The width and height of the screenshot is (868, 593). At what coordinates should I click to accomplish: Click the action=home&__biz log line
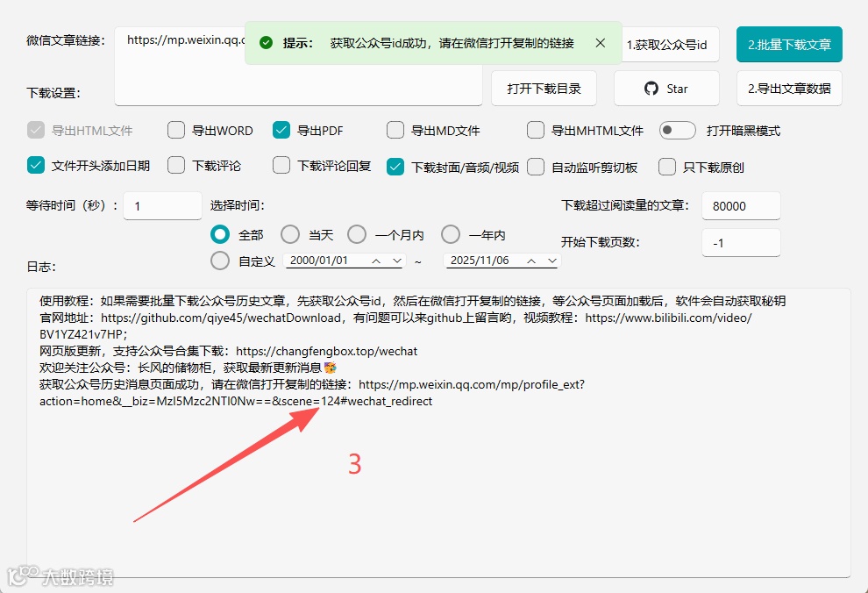point(236,401)
